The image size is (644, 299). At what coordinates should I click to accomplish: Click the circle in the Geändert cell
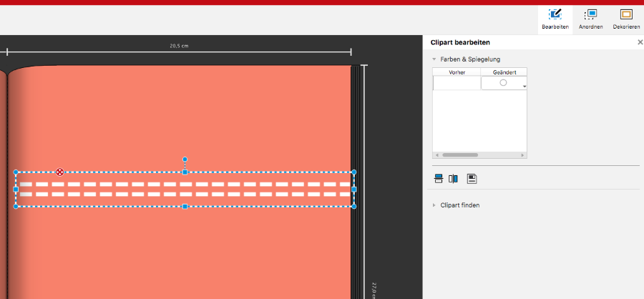point(503,82)
